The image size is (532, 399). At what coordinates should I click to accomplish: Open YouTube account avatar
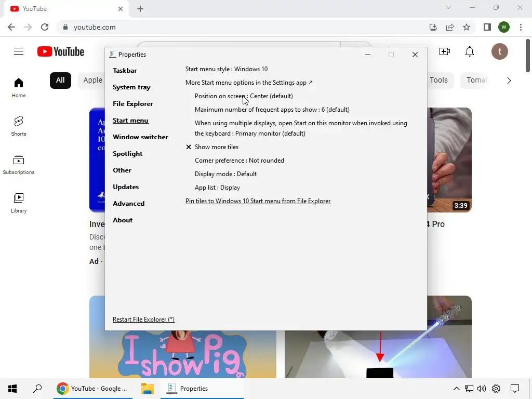click(x=499, y=51)
